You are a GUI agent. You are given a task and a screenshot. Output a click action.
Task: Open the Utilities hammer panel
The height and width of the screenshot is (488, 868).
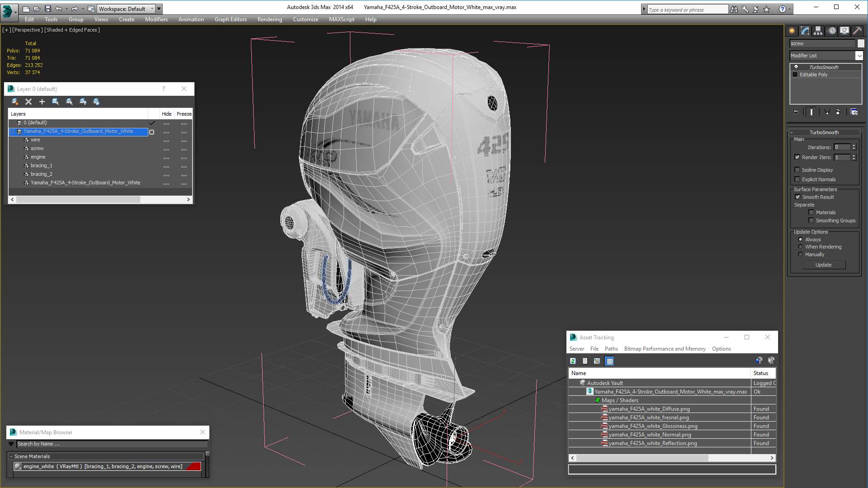857,31
